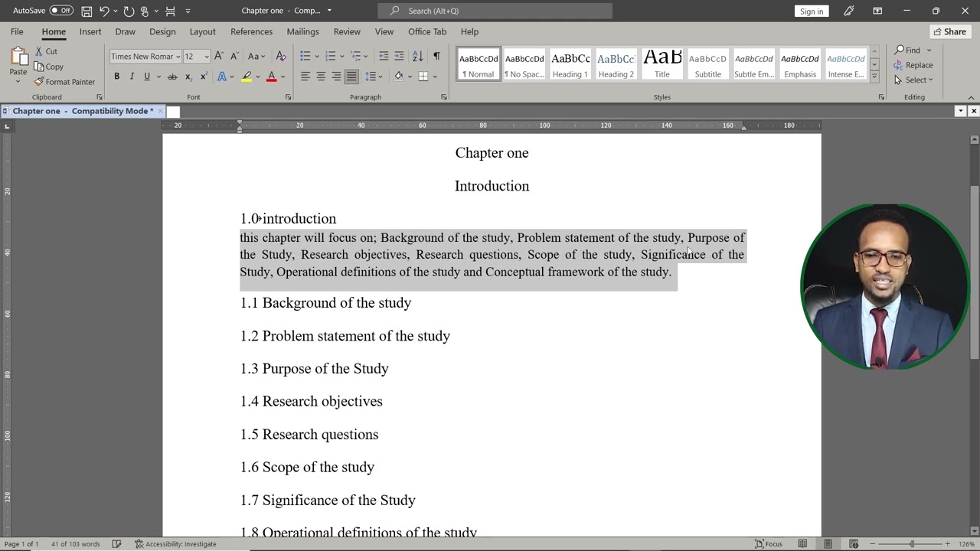Expand the Styles gallery

(874, 77)
